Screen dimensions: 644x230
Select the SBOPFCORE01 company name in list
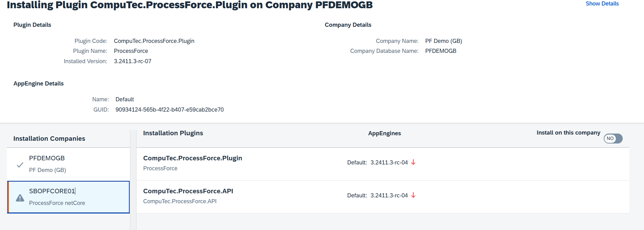pos(52,191)
